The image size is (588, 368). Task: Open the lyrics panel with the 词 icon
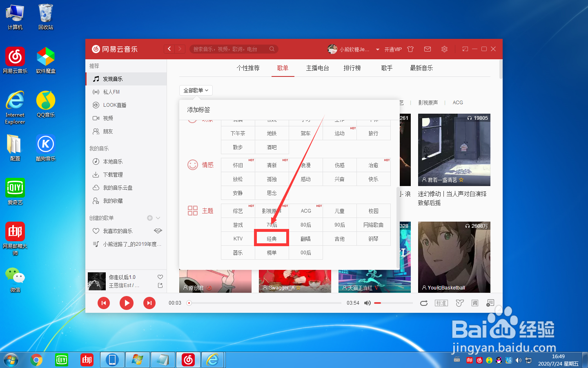coord(474,303)
